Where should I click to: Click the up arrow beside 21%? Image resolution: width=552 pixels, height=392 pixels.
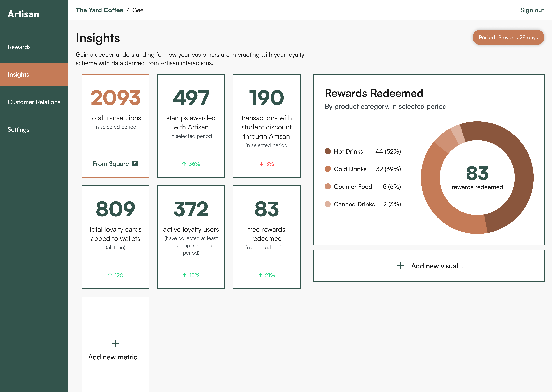tap(260, 275)
